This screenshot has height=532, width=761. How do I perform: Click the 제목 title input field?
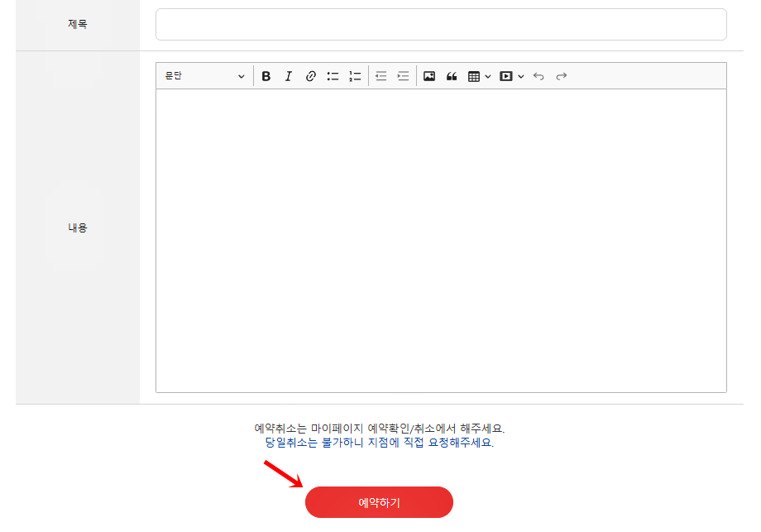[x=441, y=24]
